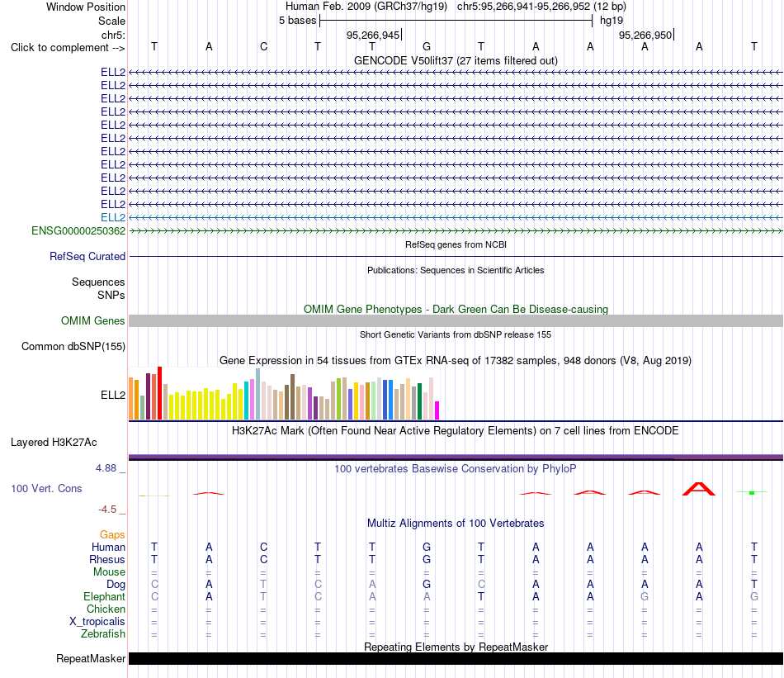Click the Human alignment row label
This screenshot has height=678, width=784.
[108, 547]
